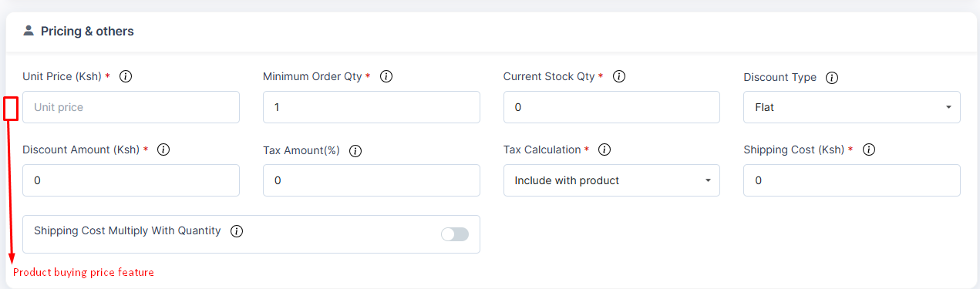Select the Tax Amount(%) input field

[x=372, y=180]
